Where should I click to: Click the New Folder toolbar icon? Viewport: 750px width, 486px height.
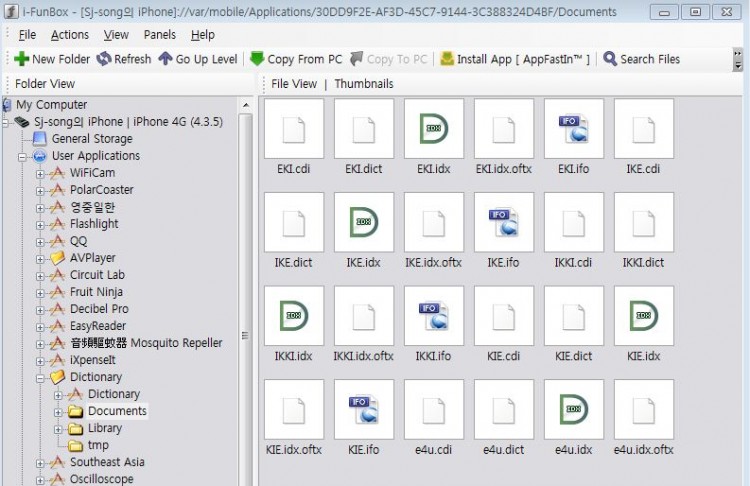tap(21, 59)
